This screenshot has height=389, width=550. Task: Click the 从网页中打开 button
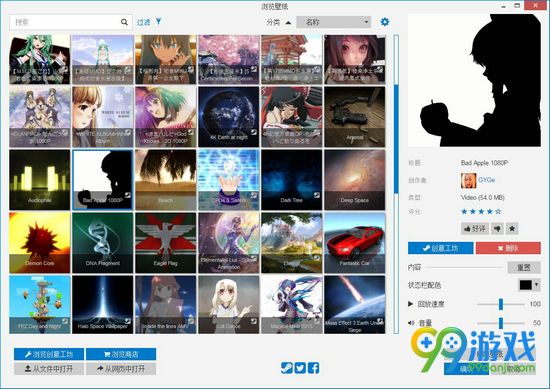(121, 369)
